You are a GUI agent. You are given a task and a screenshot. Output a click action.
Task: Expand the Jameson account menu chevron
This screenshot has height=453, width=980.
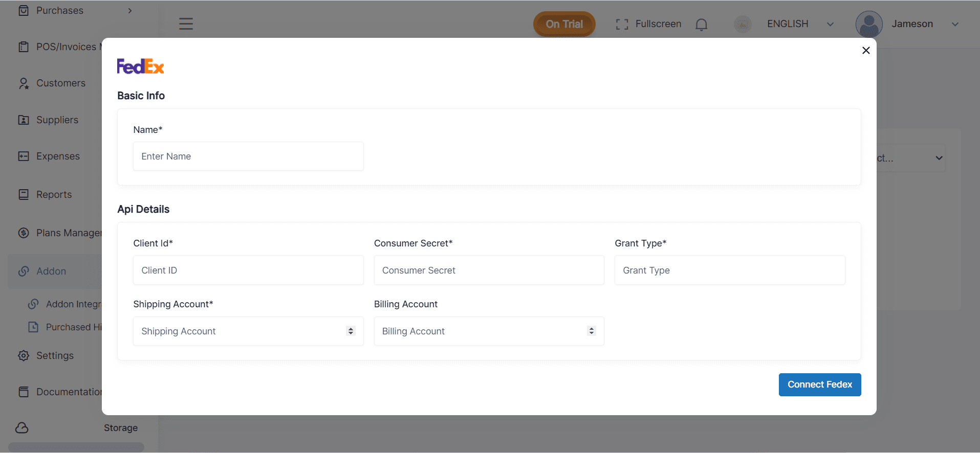point(955,24)
